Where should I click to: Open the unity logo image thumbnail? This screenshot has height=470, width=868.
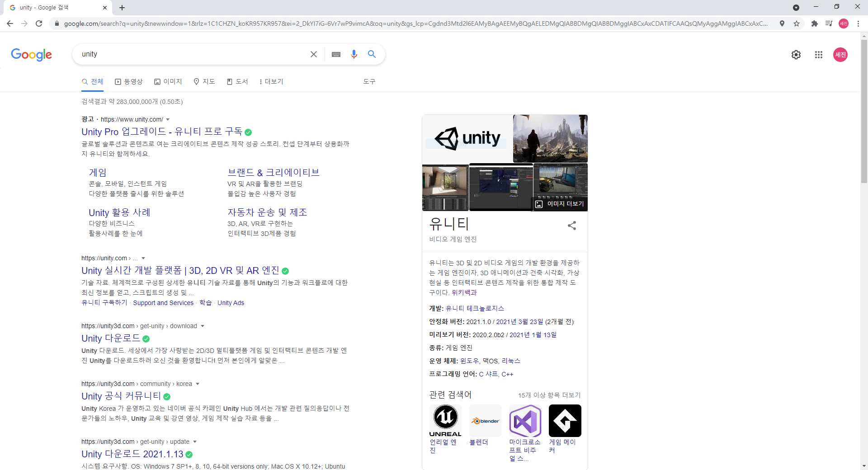coord(467,139)
